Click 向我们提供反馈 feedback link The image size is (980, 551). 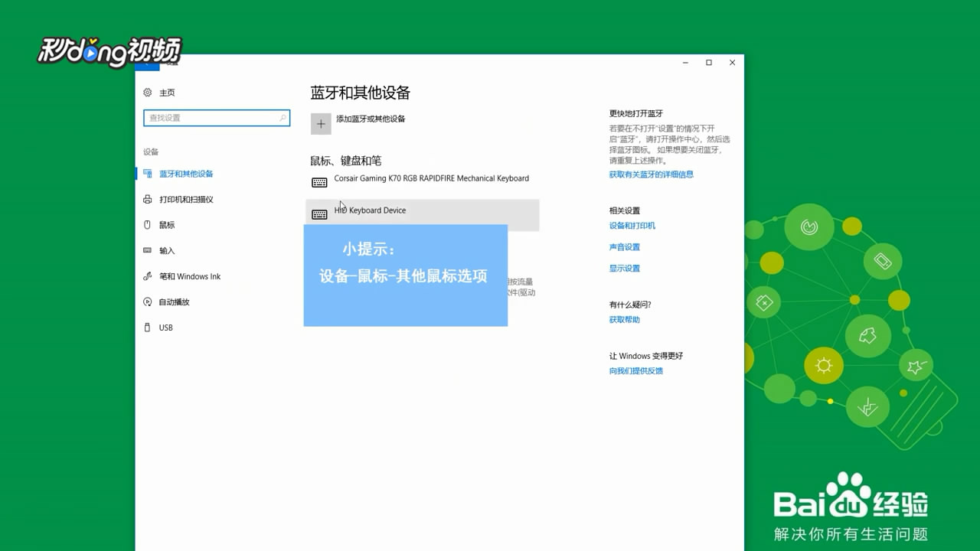[x=636, y=371]
